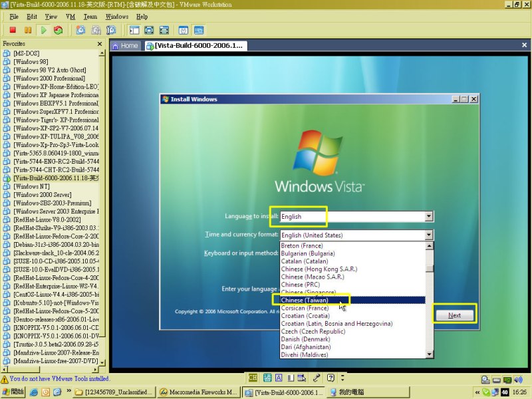Click the VMware sound status icon

(518, 380)
